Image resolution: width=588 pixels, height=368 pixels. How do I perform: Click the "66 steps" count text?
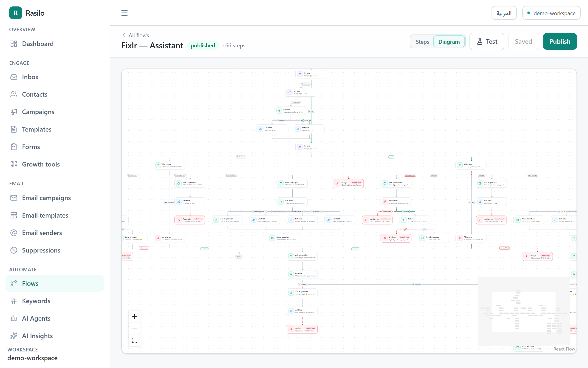click(x=235, y=46)
